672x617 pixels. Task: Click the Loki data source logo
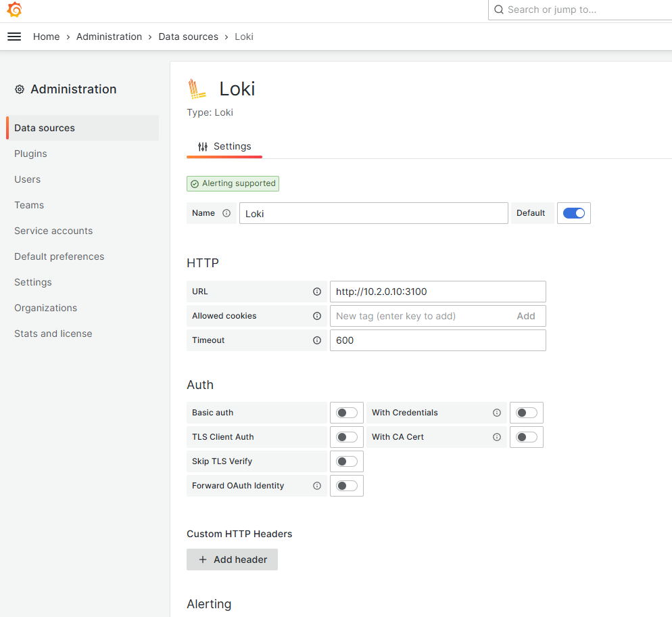point(197,88)
